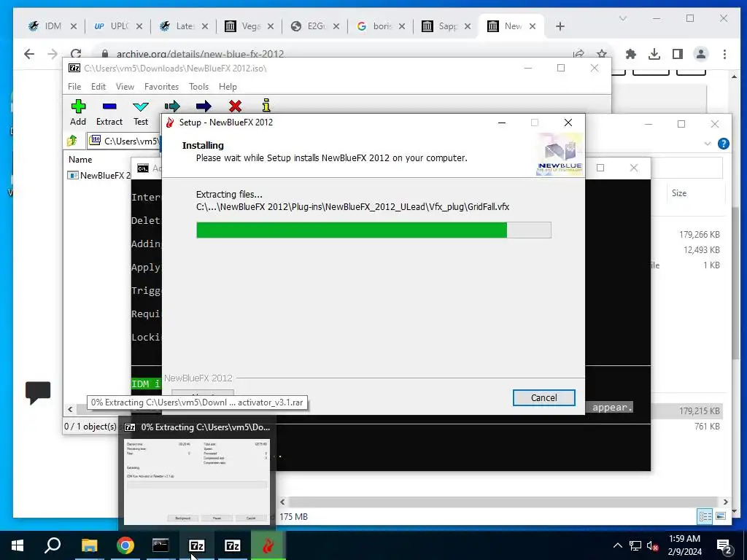Open a new Chrome tab
Image resolution: width=747 pixels, height=560 pixels.
pos(560,27)
